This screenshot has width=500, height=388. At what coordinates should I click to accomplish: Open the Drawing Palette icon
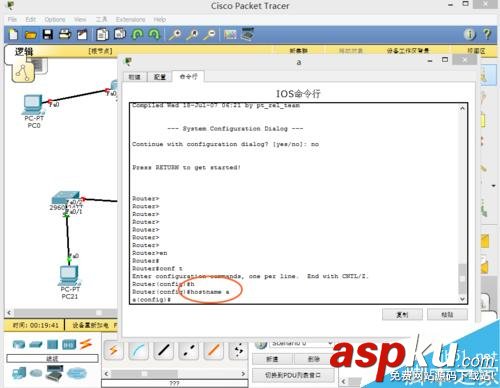coord(230,34)
